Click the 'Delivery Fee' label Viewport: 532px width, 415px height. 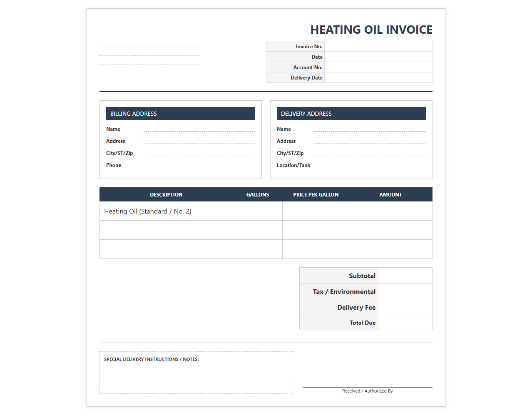click(x=356, y=307)
